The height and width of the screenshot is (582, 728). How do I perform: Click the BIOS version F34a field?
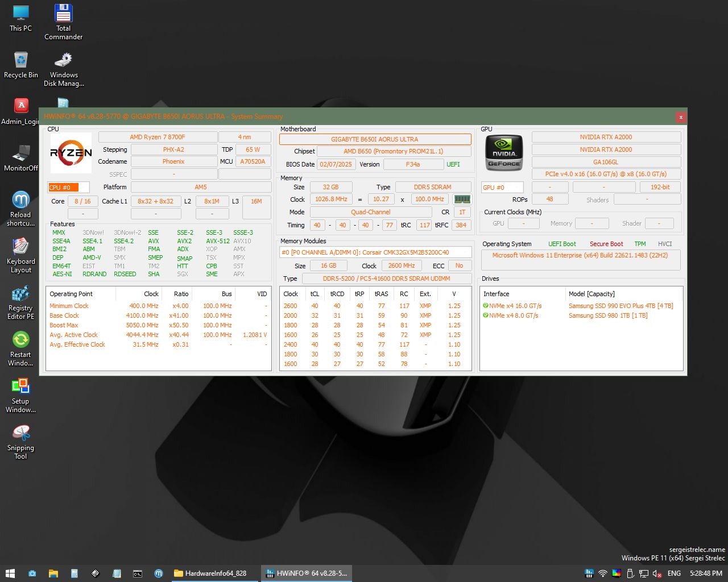(413, 164)
